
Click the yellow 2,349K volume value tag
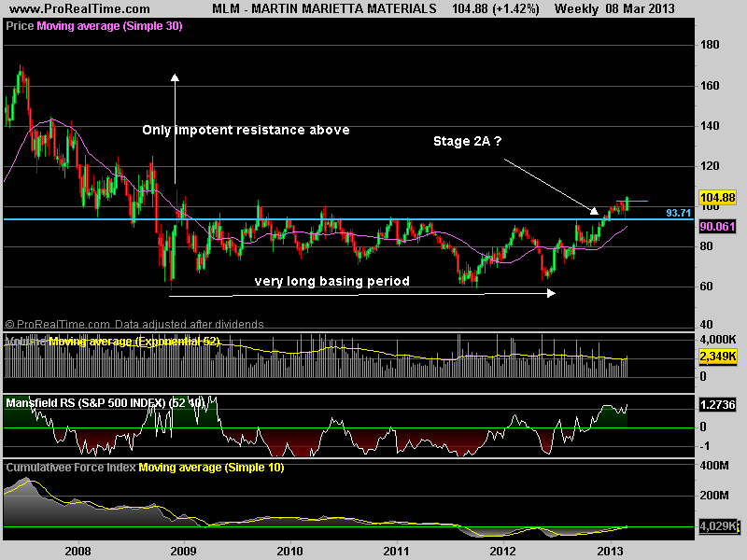(717, 357)
